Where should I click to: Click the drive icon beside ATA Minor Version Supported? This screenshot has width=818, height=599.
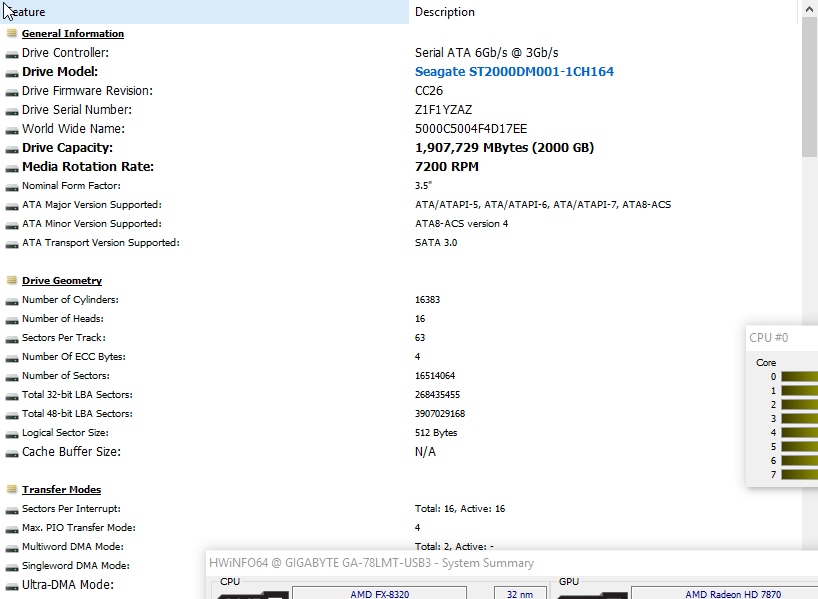(11, 225)
